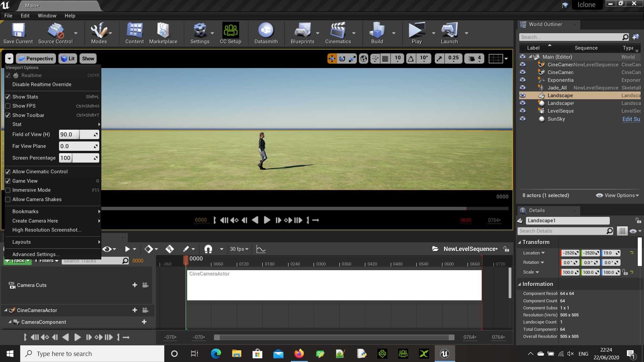644x362 pixels.
Task: Click the Search Details input field
Action: (x=566, y=231)
